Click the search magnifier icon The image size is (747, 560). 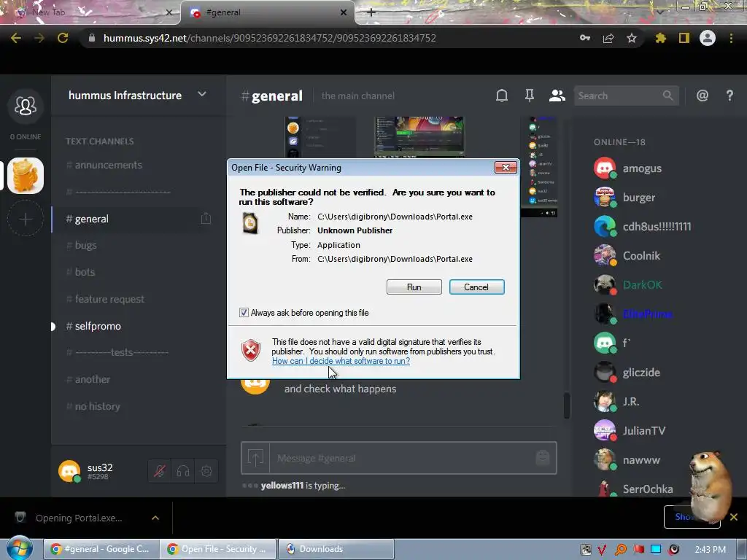point(668,96)
